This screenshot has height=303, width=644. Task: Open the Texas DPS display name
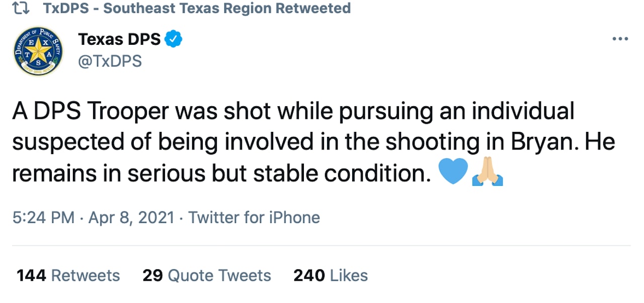pyautogui.click(x=119, y=39)
